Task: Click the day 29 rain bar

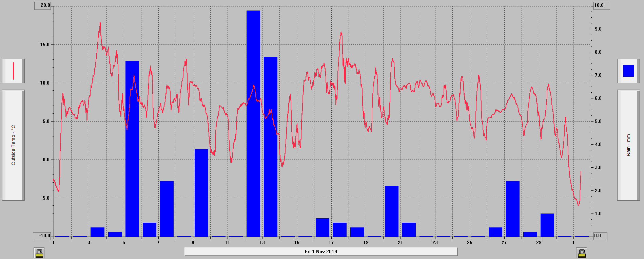Action: 547,225
